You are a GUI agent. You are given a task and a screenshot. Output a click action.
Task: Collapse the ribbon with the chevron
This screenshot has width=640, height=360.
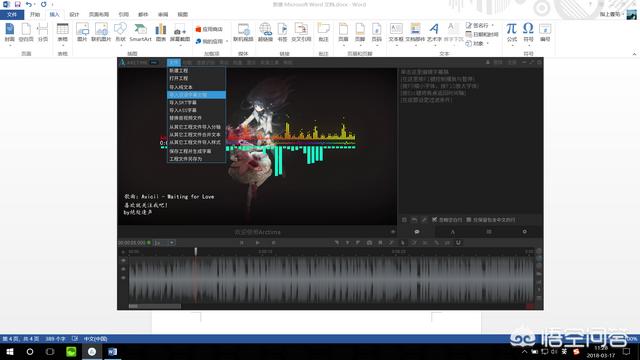634,54
